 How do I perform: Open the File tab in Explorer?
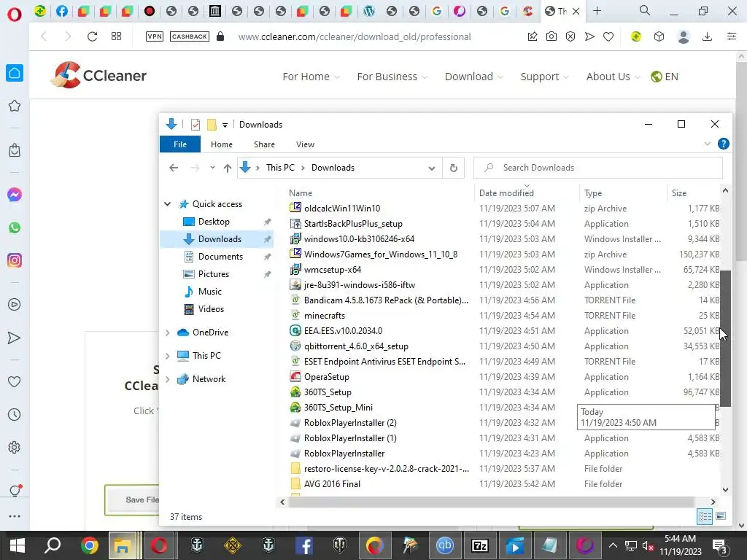pos(180,144)
